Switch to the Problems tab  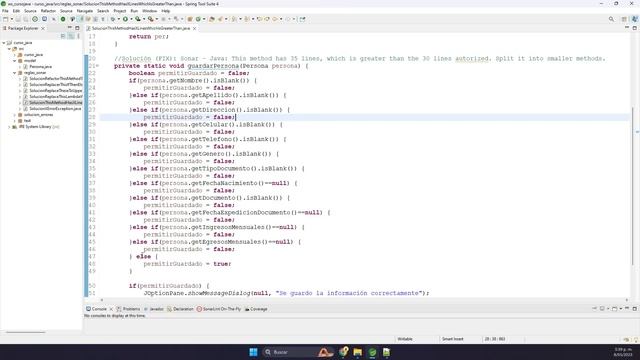click(x=128, y=309)
